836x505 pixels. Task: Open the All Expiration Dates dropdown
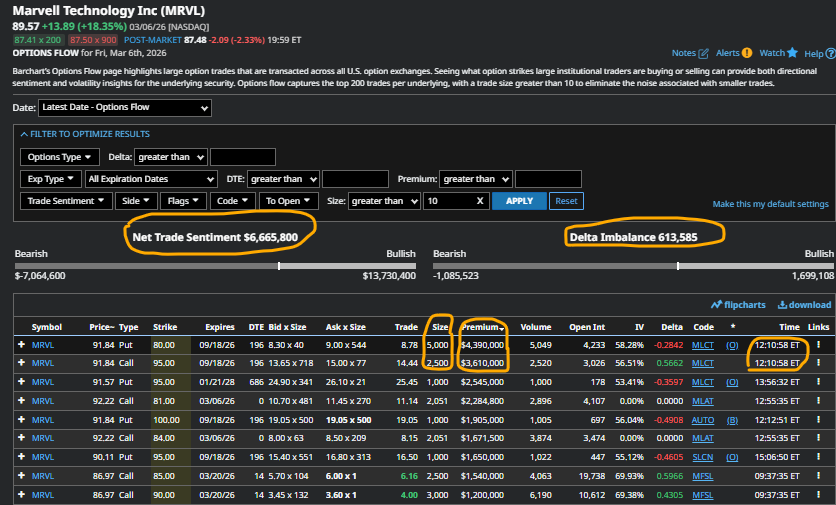(151, 179)
